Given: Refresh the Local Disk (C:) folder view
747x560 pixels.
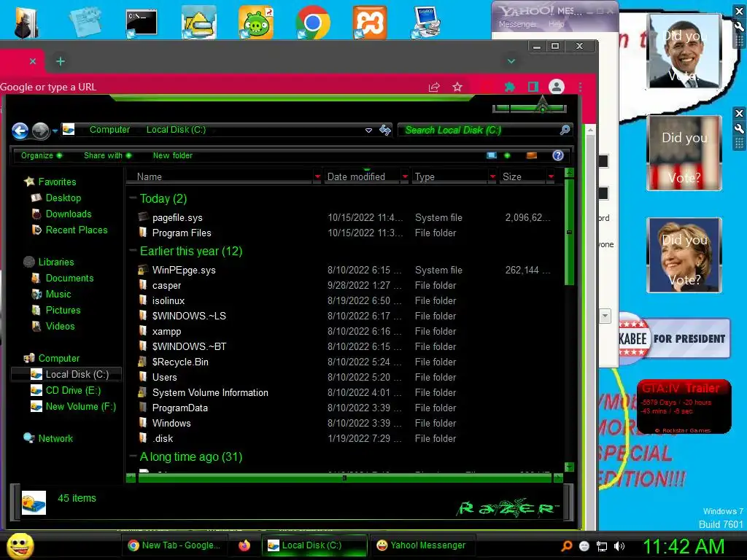Looking at the screenshot, I should click(x=385, y=130).
